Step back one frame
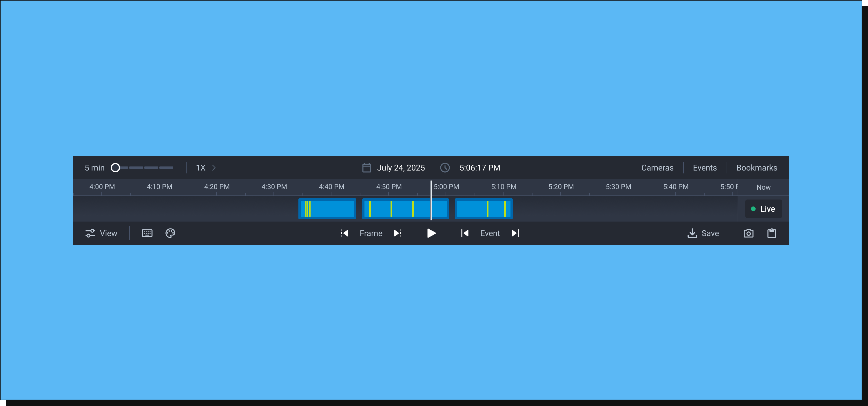This screenshot has width=868, height=406. click(x=344, y=233)
